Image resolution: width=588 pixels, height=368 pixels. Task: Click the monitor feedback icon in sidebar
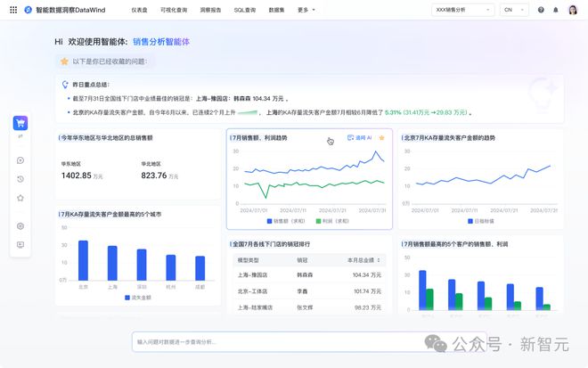click(20, 245)
